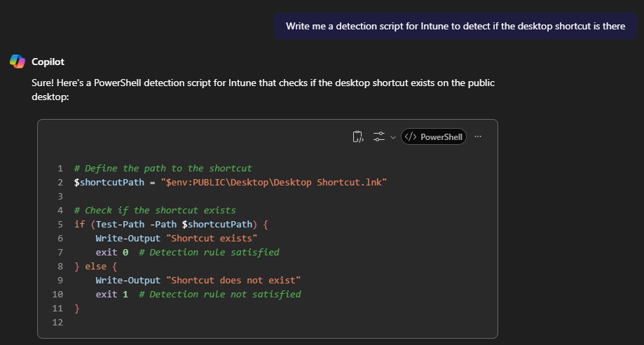Open the code block more options ellipsis
The height and width of the screenshot is (345, 644).
click(478, 136)
